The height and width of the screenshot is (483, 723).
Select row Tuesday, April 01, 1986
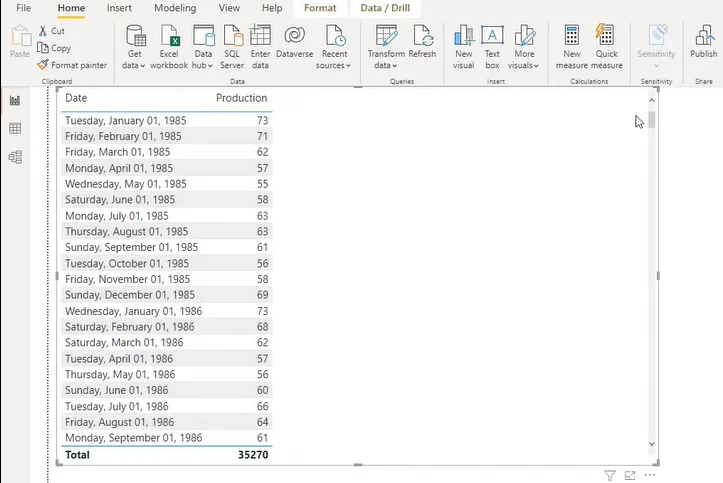pyautogui.click(x=166, y=358)
